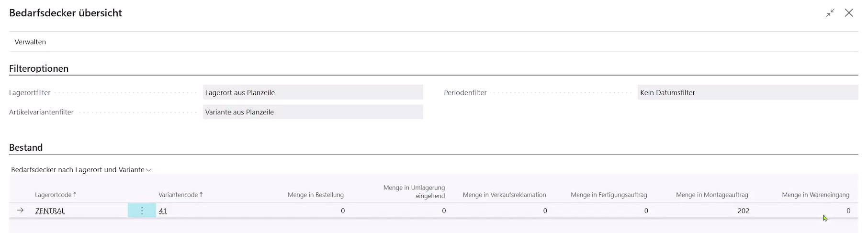868x233 pixels.
Task: Close the Bedarfsdecker übersicht window
Action: coord(849,13)
